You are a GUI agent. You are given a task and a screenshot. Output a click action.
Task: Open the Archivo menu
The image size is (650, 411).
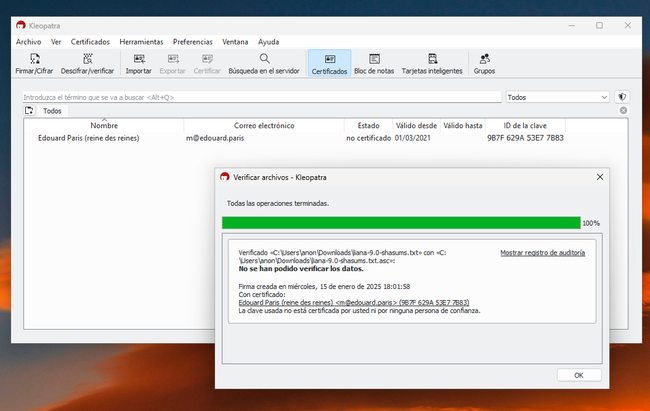click(x=29, y=42)
